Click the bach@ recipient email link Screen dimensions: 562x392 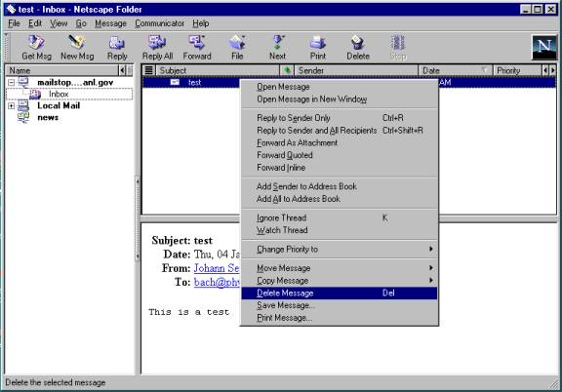coord(217,282)
